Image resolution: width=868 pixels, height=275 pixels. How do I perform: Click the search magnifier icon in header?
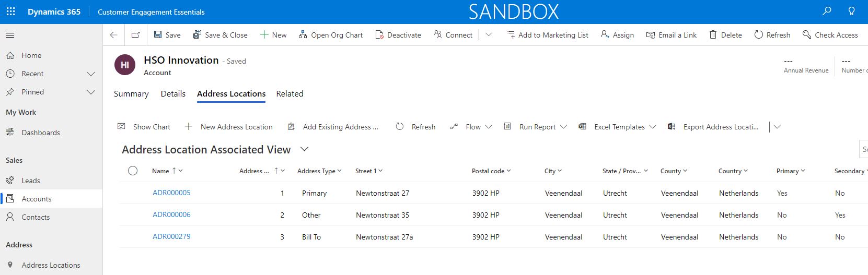coord(827,11)
